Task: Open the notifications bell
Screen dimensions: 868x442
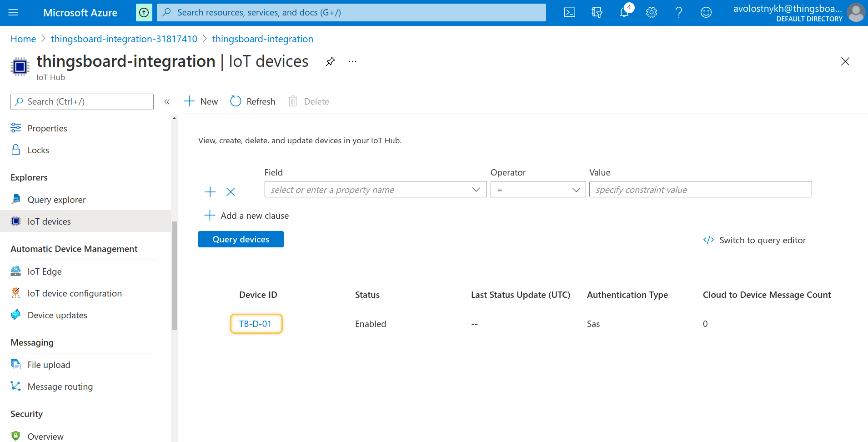Action: [x=624, y=12]
